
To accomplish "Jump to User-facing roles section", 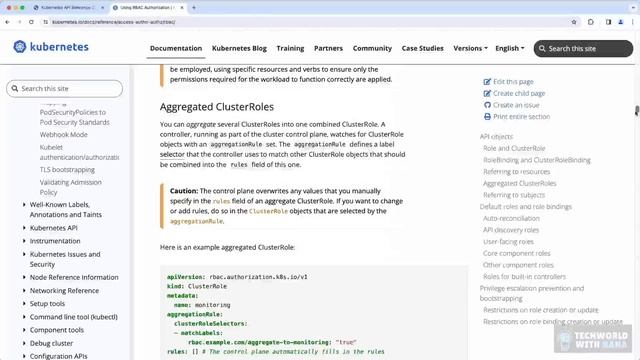I will click(x=509, y=242).
